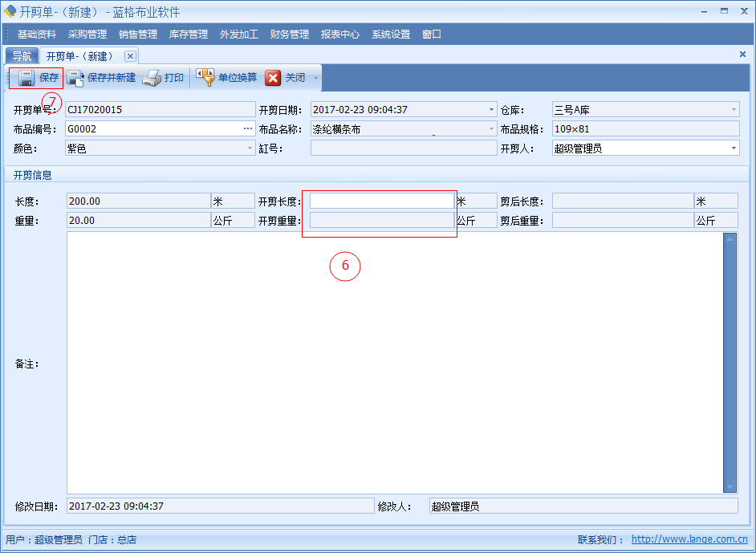Open the 颜色 color dropdown
Viewport: 756px width, 553px height.
click(x=250, y=148)
